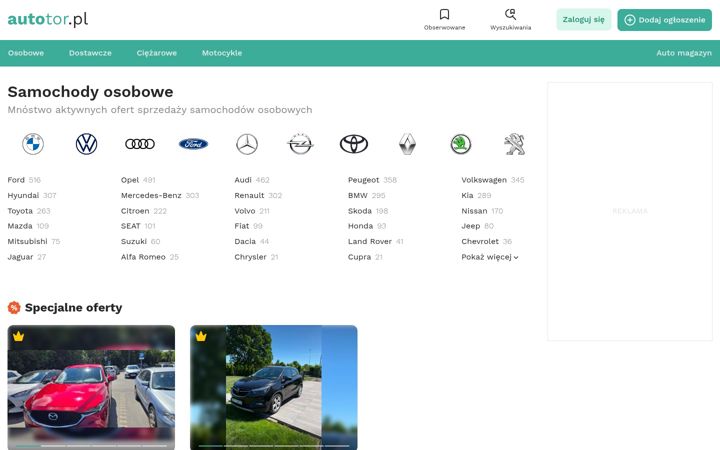The width and height of the screenshot is (720, 450).
Task: Expand Pokaż więcej brand list
Action: click(x=490, y=257)
